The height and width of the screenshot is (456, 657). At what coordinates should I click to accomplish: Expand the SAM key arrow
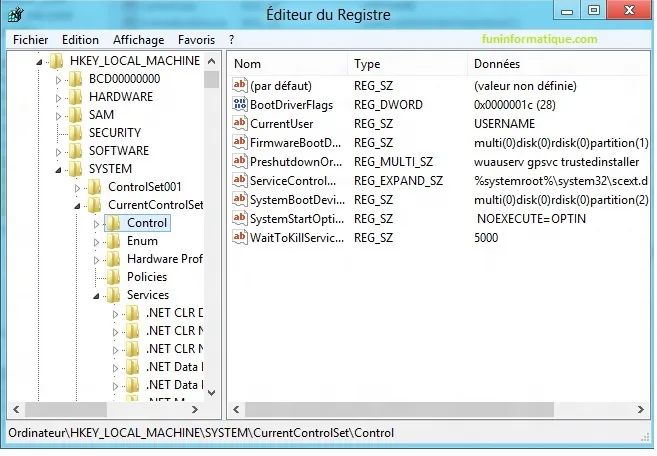point(58,116)
